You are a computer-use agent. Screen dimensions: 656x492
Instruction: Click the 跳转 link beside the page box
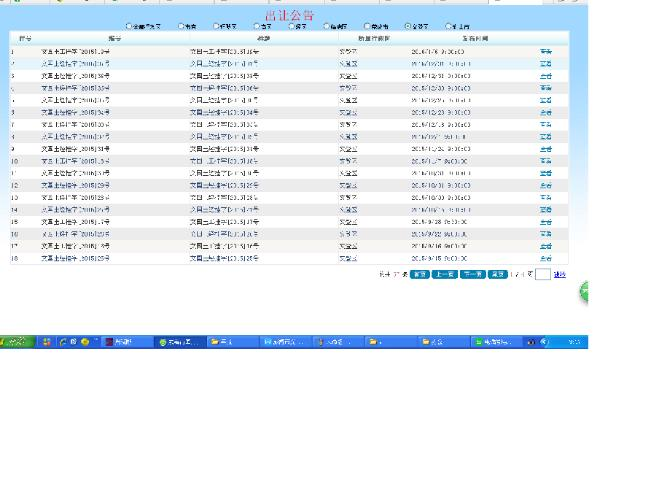(x=560, y=274)
